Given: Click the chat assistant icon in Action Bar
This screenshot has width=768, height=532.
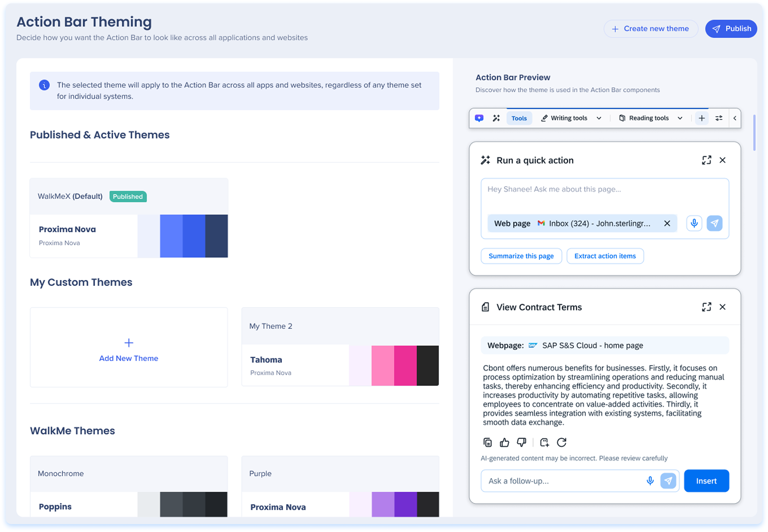Looking at the screenshot, I should (479, 118).
